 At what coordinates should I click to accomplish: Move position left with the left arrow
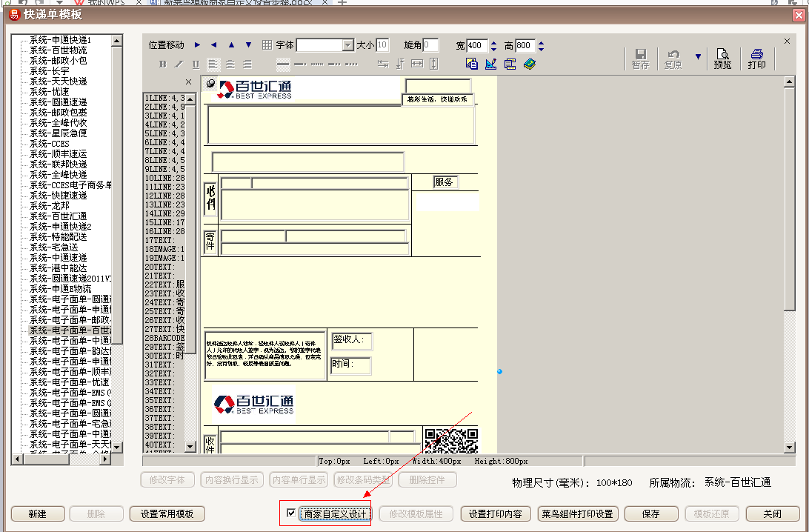coord(214,45)
